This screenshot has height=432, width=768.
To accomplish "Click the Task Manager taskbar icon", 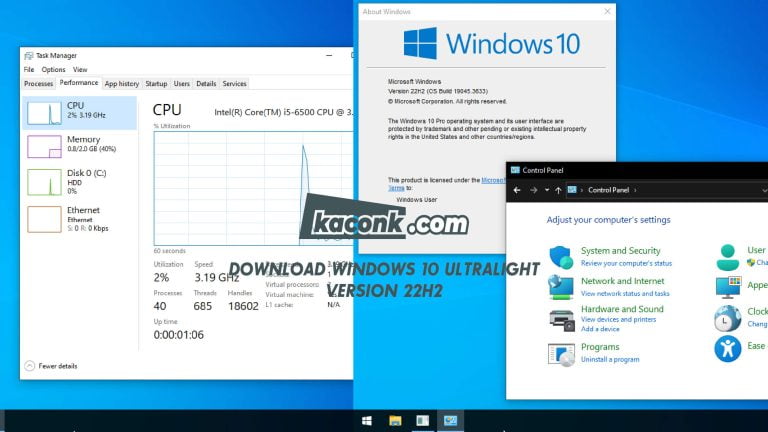I will pos(423,421).
